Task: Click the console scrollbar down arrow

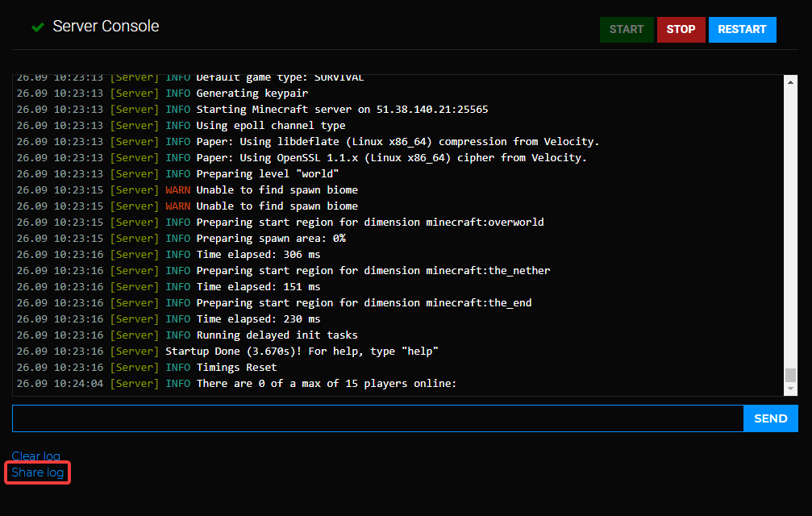Action: tap(790, 389)
